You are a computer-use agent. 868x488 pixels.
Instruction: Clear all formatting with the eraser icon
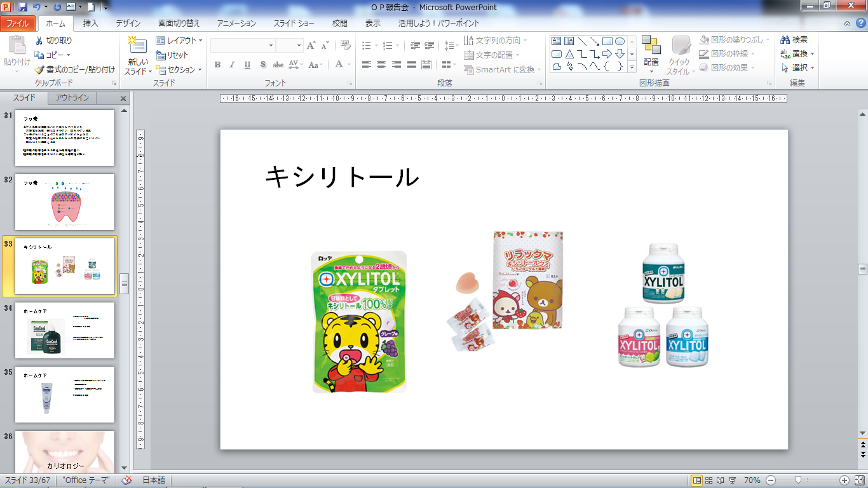346,45
